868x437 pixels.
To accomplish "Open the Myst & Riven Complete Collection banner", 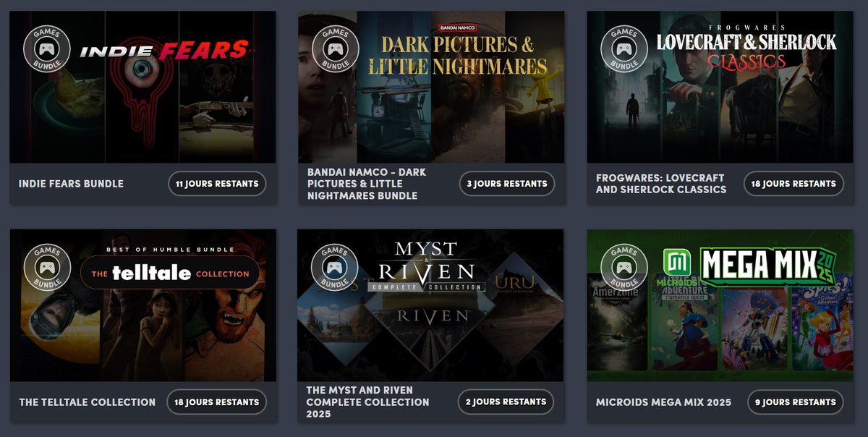I will click(431, 305).
